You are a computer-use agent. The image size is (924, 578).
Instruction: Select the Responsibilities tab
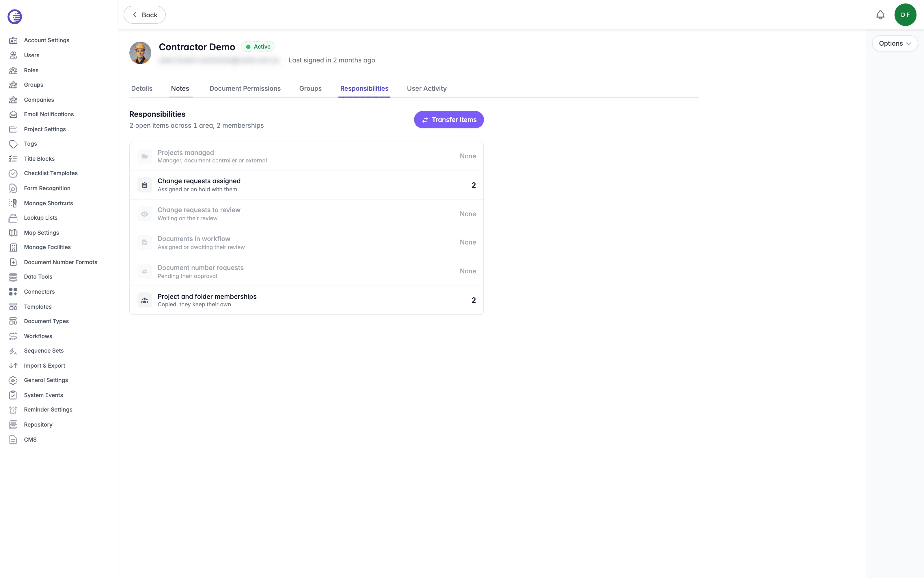click(364, 88)
